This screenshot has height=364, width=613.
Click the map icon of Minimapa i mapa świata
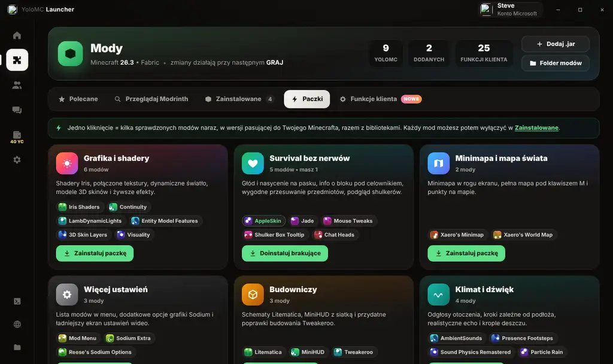tap(438, 163)
